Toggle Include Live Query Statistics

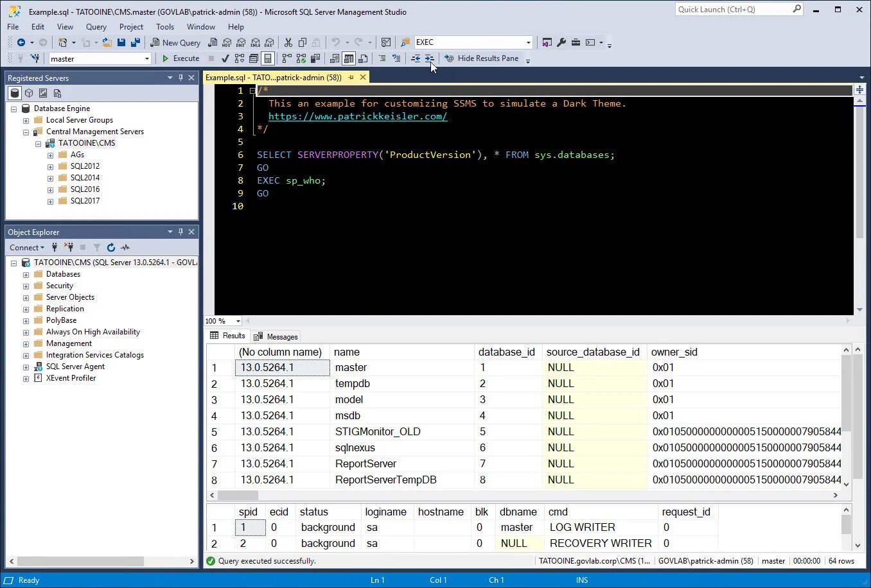301,58
